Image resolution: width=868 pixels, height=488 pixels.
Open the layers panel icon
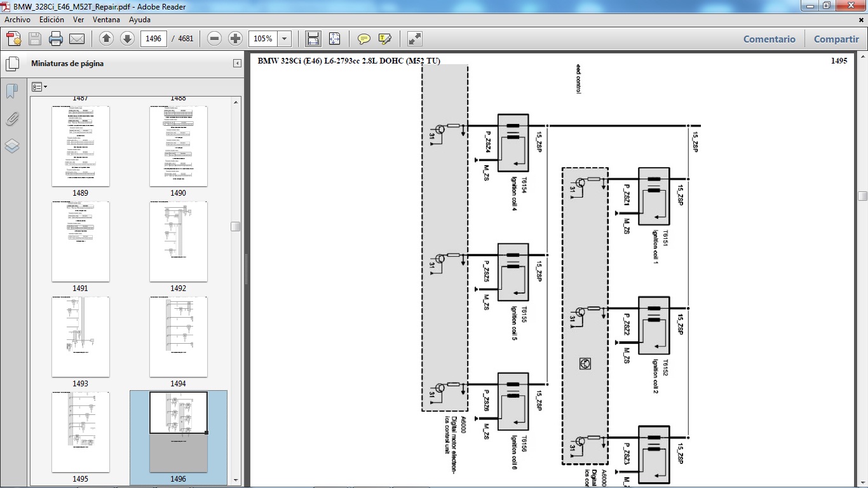pyautogui.click(x=11, y=146)
